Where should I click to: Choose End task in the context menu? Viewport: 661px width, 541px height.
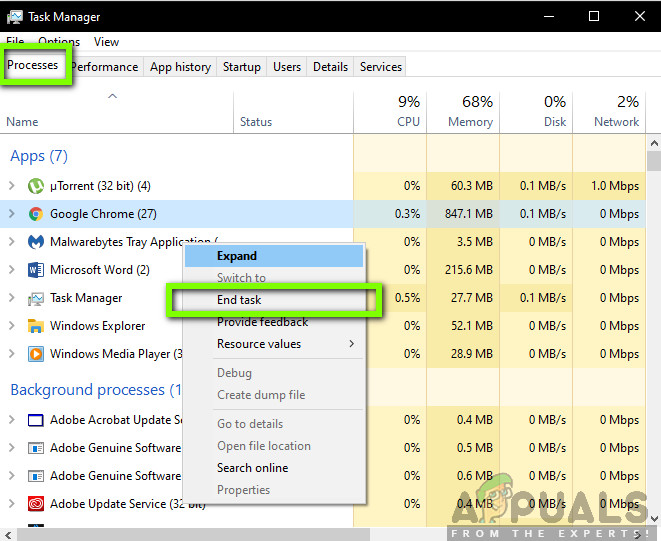(x=274, y=300)
